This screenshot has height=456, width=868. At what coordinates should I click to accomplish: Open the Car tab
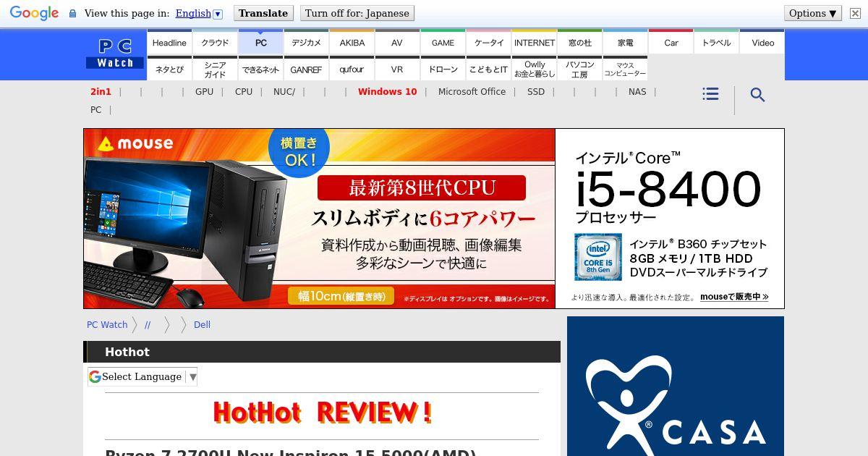tap(671, 42)
